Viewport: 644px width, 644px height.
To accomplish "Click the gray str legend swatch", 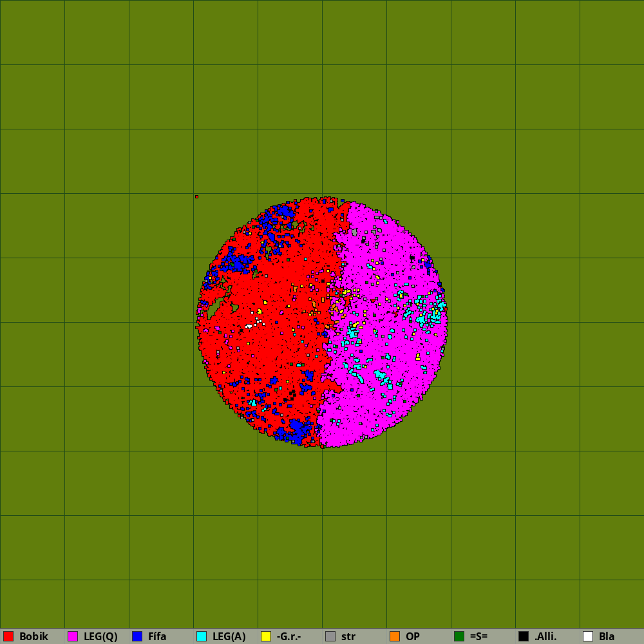I will (330, 636).
